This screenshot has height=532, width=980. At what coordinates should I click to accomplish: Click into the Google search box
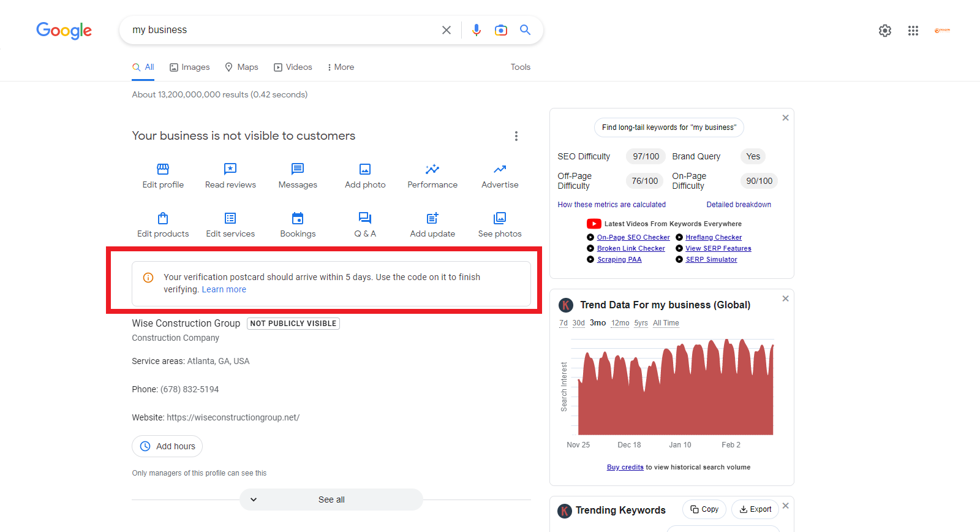[282, 30]
